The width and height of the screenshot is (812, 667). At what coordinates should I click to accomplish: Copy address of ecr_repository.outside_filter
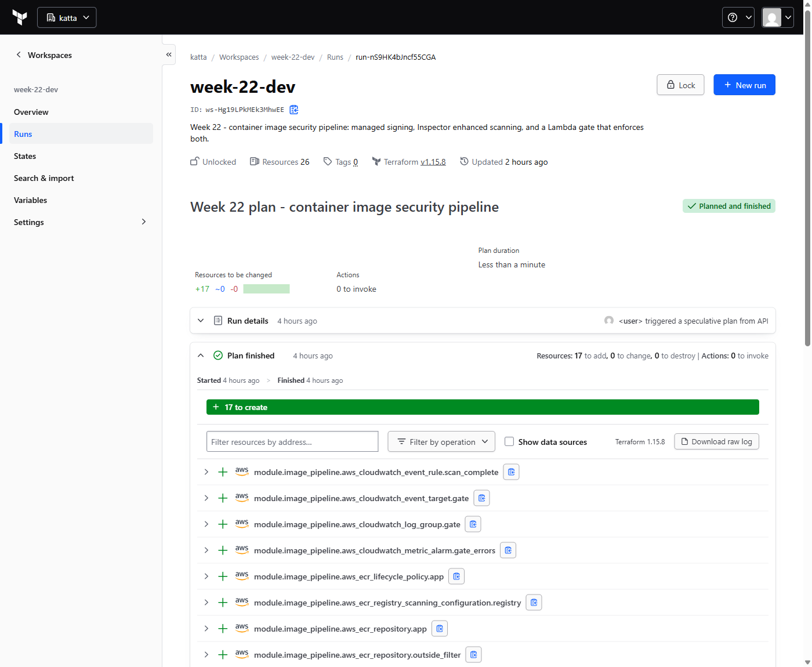(x=474, y=655)
